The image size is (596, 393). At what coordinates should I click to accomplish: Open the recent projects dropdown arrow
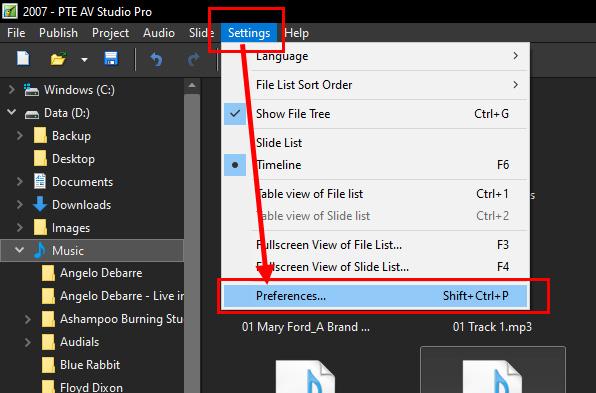point(84,60)
